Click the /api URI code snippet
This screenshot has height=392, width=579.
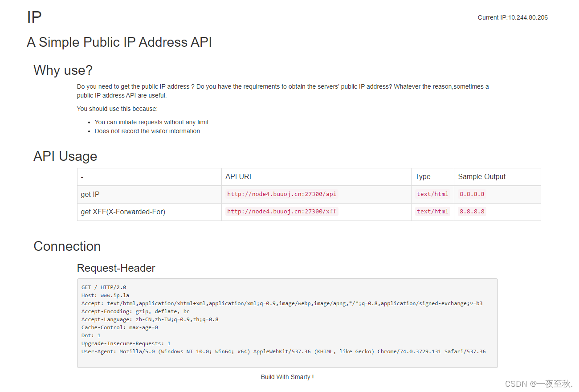coord(281,194)
